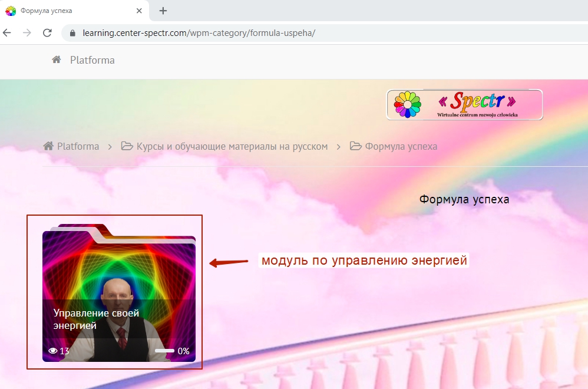Click the Управление своей энергией card title
This screenshot has width=588, height=389.
click(96, 319)
